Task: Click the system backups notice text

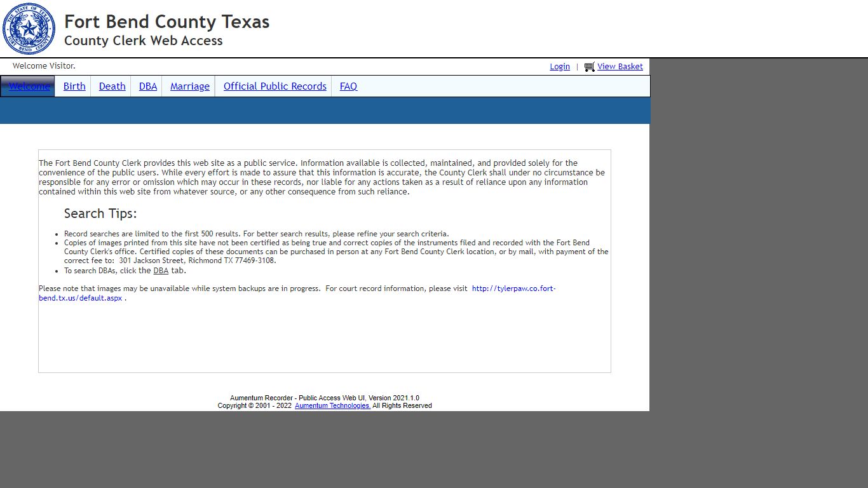Action: point(180,288)
